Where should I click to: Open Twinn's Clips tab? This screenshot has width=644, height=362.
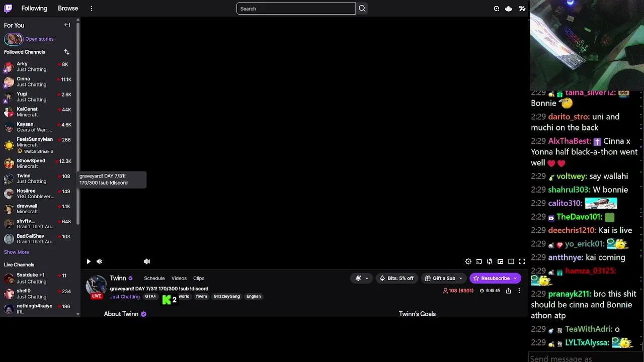199,278
